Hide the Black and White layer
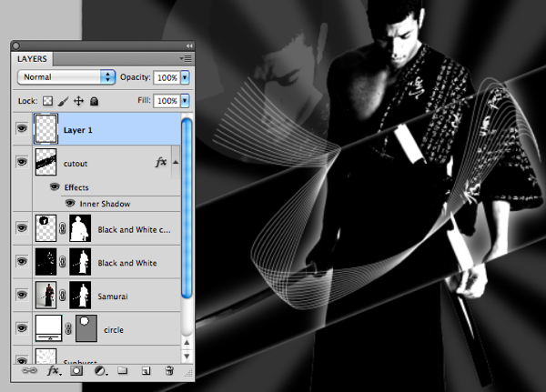This screenshot has height=392, width=546. pos(22,261)
